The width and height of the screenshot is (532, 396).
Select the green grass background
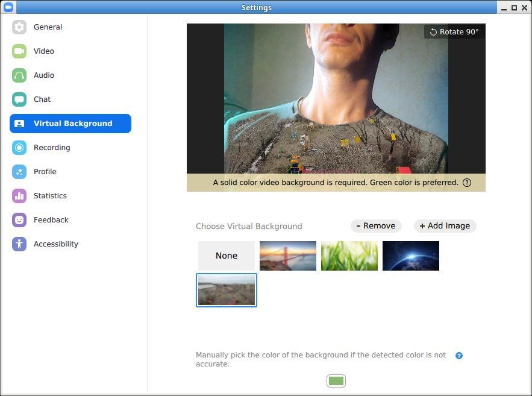[x=349, y=256]
